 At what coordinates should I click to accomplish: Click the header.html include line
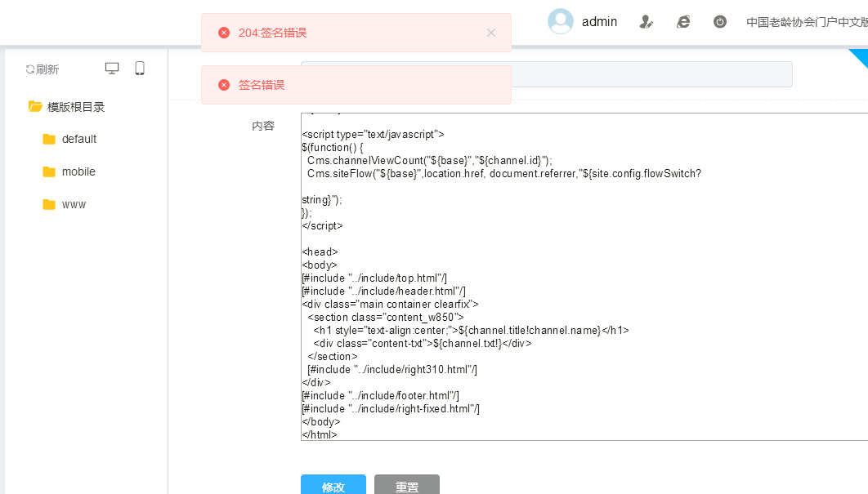[x=383, y=291]
